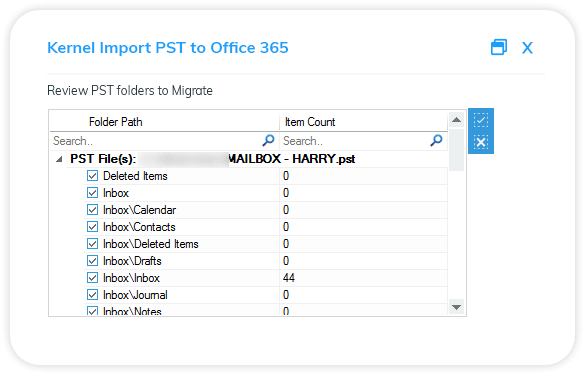Uncheck the Deleted Items folder

point(92,176)
